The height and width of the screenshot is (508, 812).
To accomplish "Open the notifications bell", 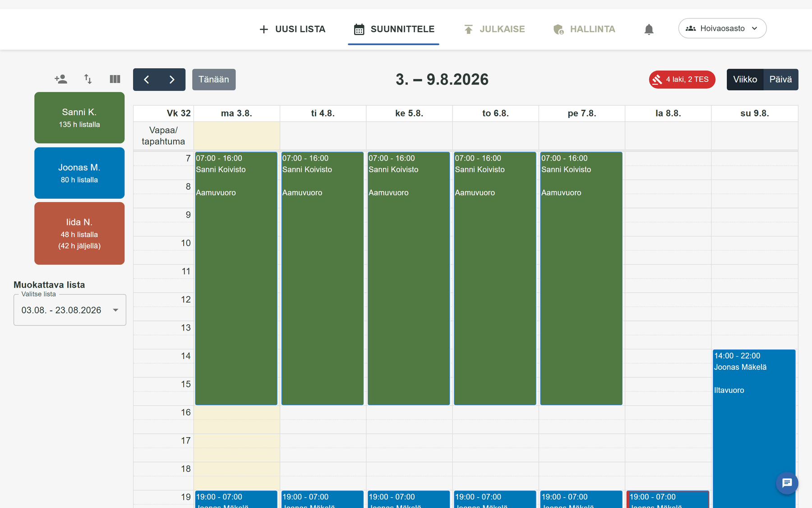I will (649, 29).
